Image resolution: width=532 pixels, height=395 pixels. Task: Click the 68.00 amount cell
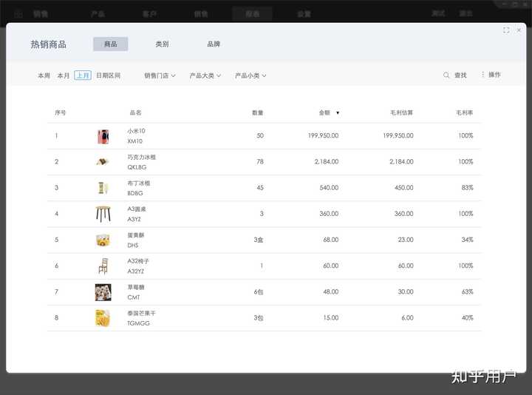331,240
